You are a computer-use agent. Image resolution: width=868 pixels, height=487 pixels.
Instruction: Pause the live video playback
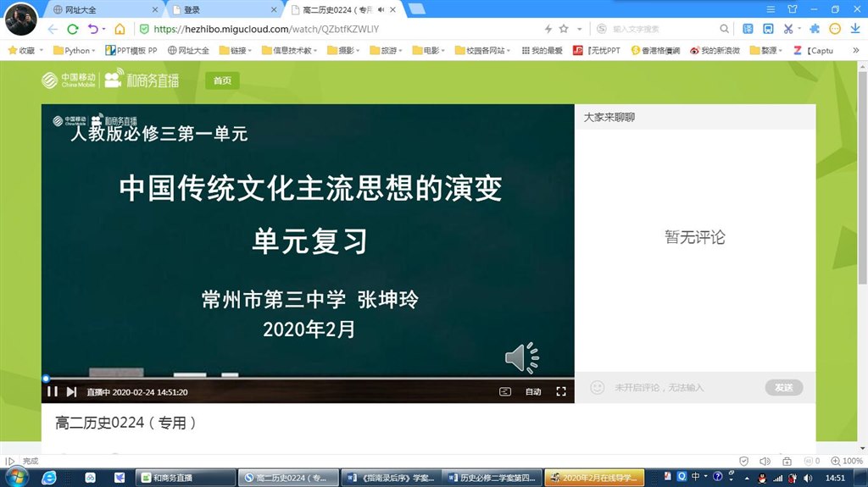pos(53,392)
